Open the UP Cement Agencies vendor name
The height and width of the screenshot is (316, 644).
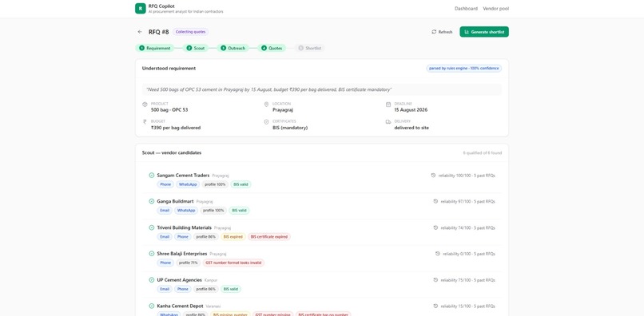180,280
